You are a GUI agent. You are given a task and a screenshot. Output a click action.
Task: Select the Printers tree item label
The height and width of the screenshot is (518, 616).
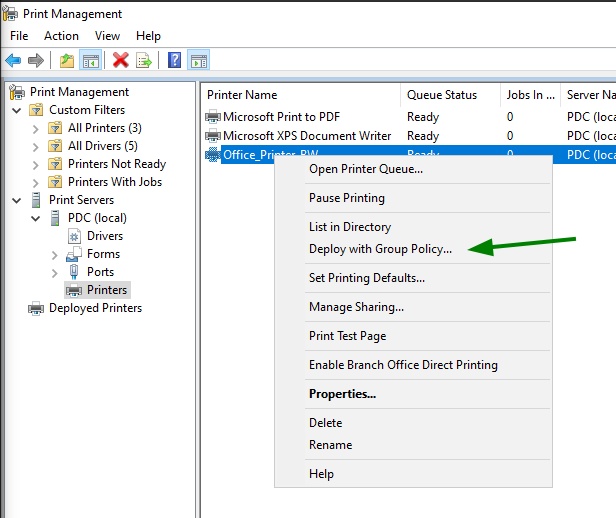click(x=107, y=290)
